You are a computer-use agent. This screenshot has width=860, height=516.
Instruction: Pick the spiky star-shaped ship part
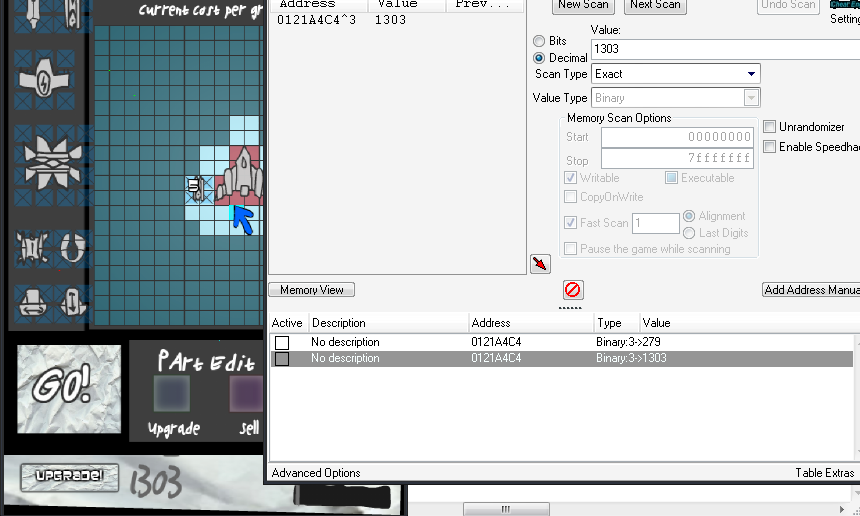coord(44,162)
